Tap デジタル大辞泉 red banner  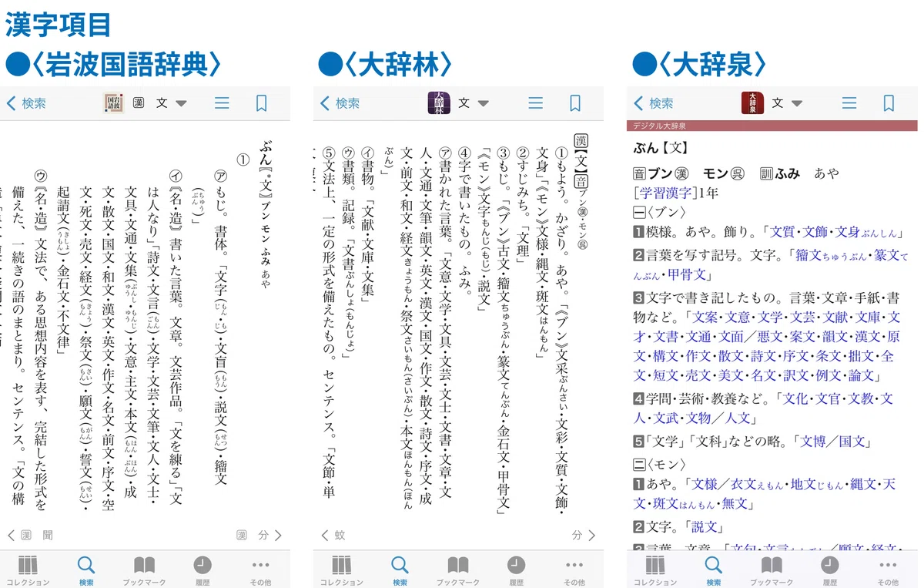pos(772,126)
